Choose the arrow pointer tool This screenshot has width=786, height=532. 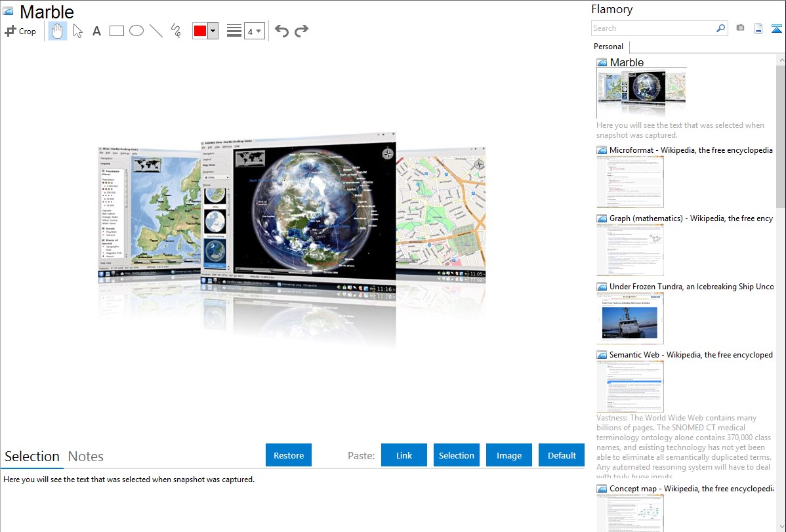point(77,31)
